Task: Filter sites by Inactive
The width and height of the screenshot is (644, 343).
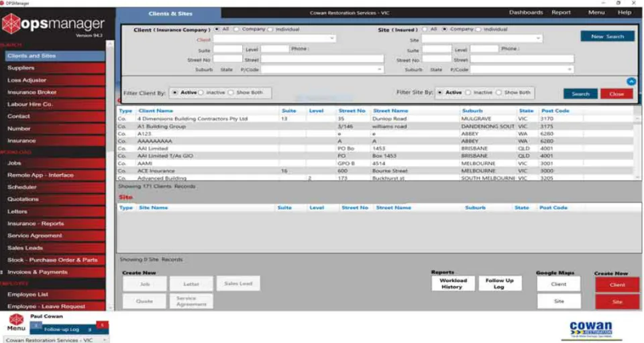Action: [x=468, y=92]
